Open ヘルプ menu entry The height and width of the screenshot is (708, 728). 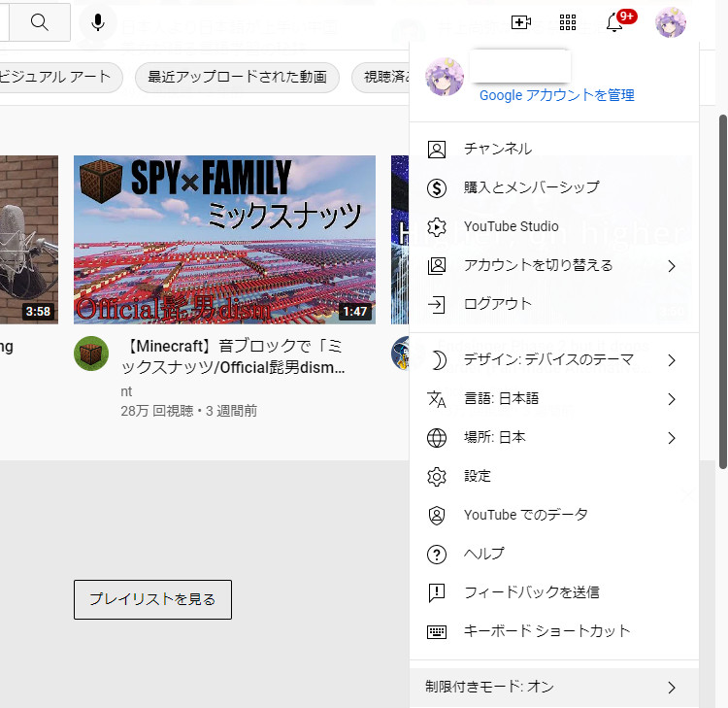[554, 554]
